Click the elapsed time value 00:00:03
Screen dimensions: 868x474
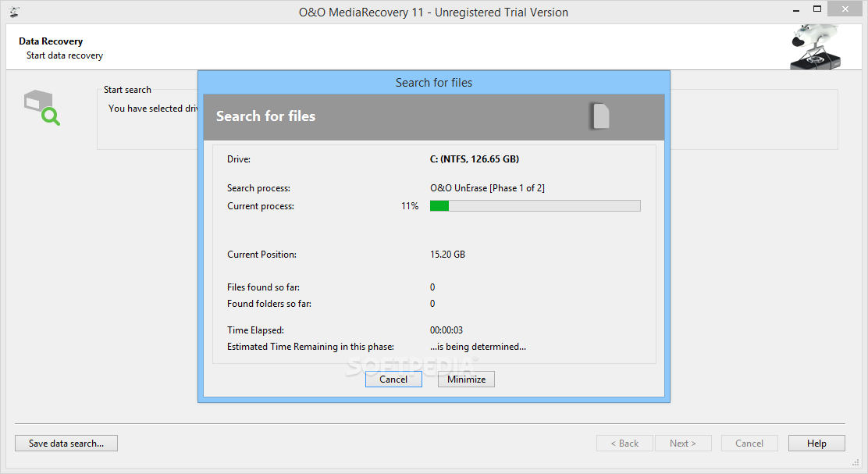click(446, 330)
